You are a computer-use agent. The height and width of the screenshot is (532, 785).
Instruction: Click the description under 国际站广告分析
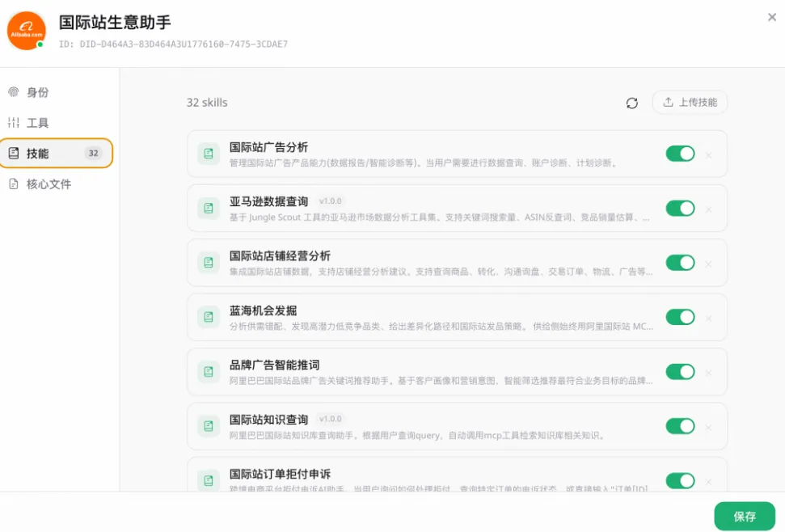[x=424, y=163]
